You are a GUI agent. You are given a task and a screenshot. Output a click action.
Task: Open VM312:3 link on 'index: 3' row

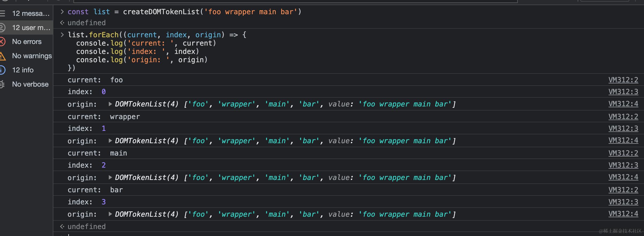(x=623, y=202)
